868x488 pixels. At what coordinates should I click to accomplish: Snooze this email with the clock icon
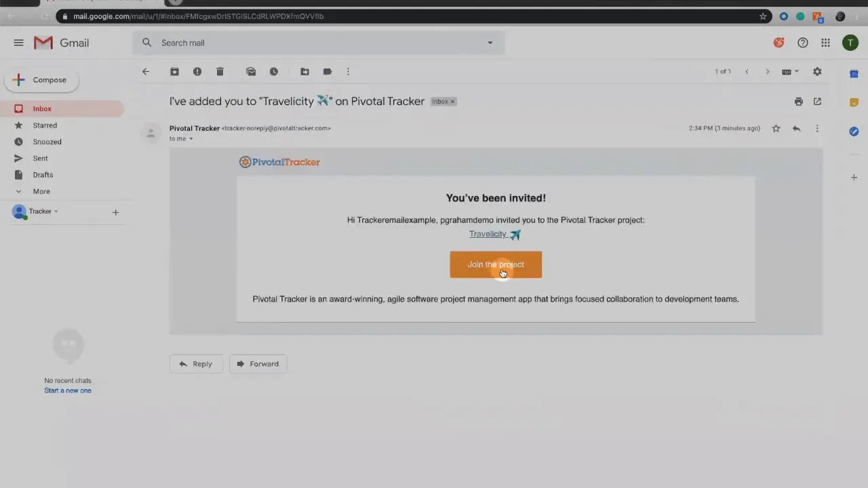273,71
